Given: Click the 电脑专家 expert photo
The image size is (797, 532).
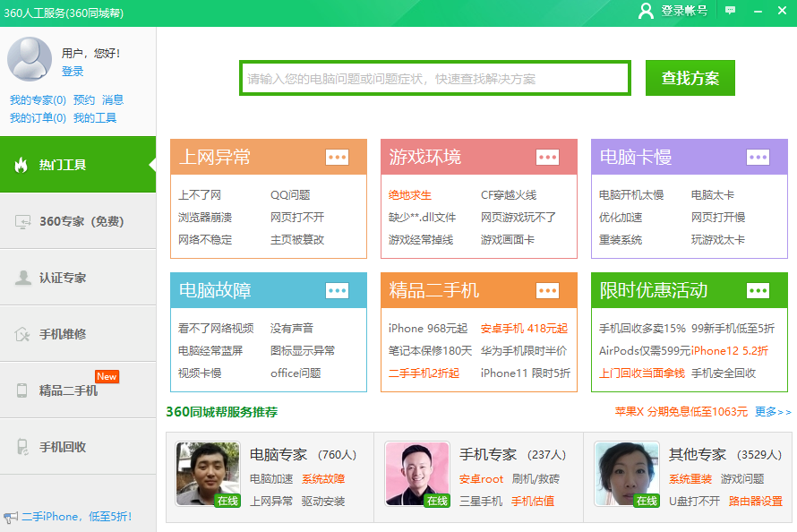Looking at the screenshot, I should pos(208,474).
